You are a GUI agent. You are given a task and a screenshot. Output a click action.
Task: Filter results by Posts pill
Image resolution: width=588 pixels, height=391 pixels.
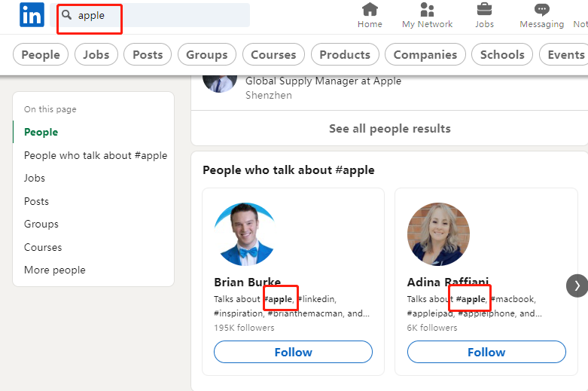148,54
